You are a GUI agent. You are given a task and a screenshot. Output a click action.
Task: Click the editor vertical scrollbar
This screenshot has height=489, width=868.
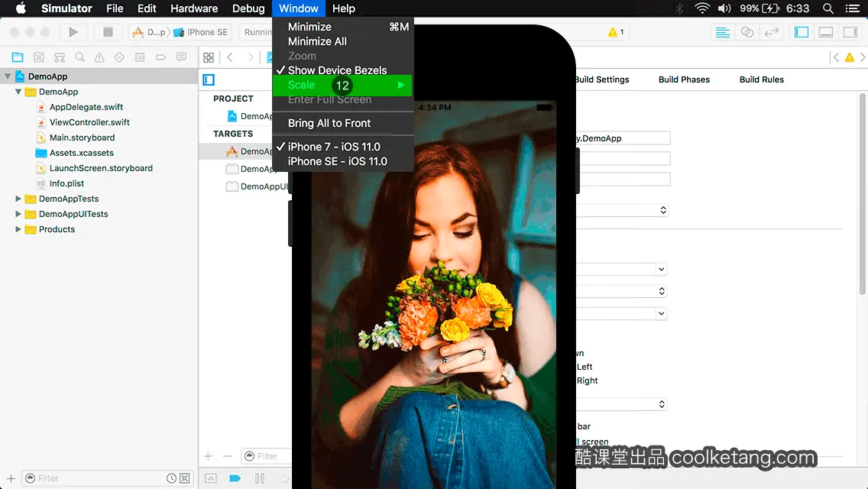click(863, 194)
